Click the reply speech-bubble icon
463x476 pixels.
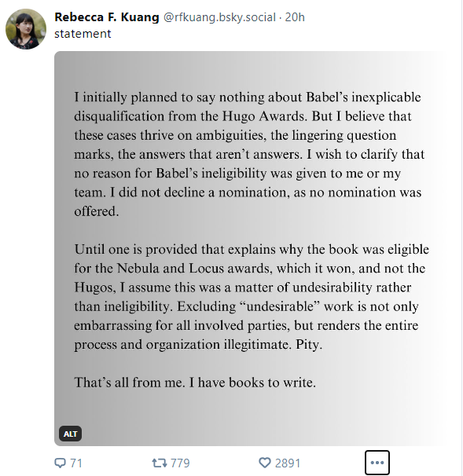click(x=60, y=463)
